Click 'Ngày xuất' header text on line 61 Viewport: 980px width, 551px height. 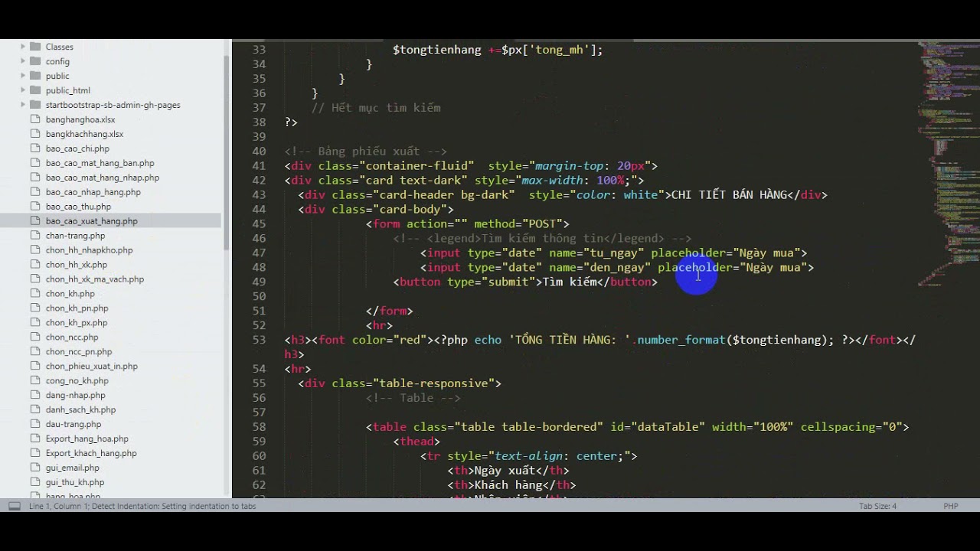[x=505, y=471]
